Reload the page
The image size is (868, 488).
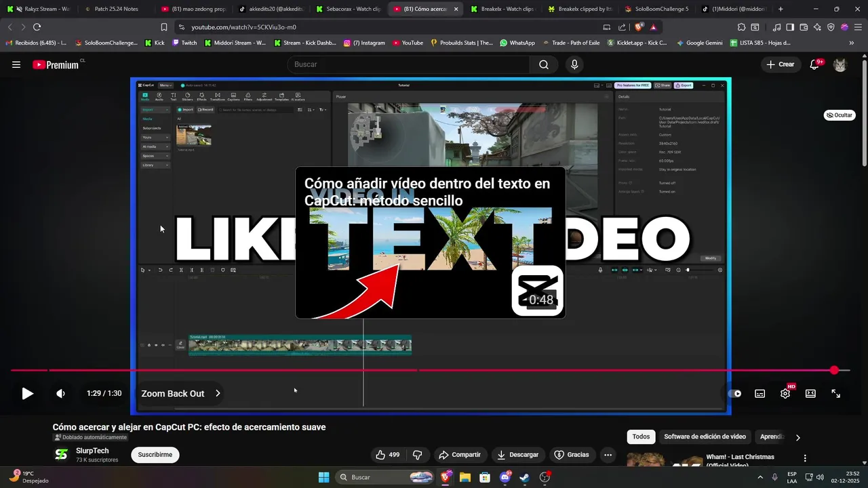[37, 27]
